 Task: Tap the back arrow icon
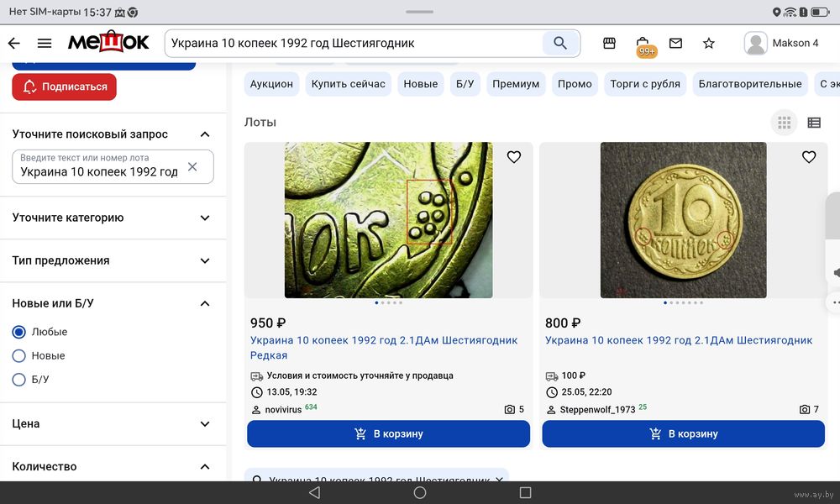click(x=13, y=43)
